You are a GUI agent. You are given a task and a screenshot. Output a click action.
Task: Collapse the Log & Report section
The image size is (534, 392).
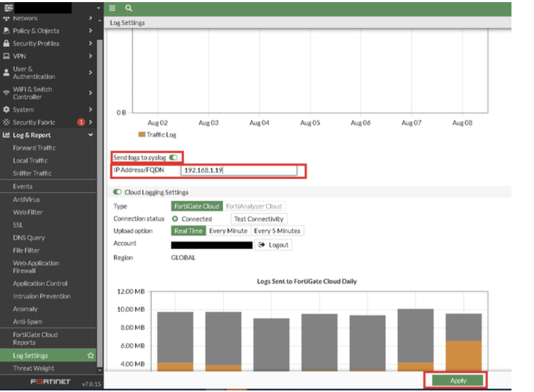(91, 135)
